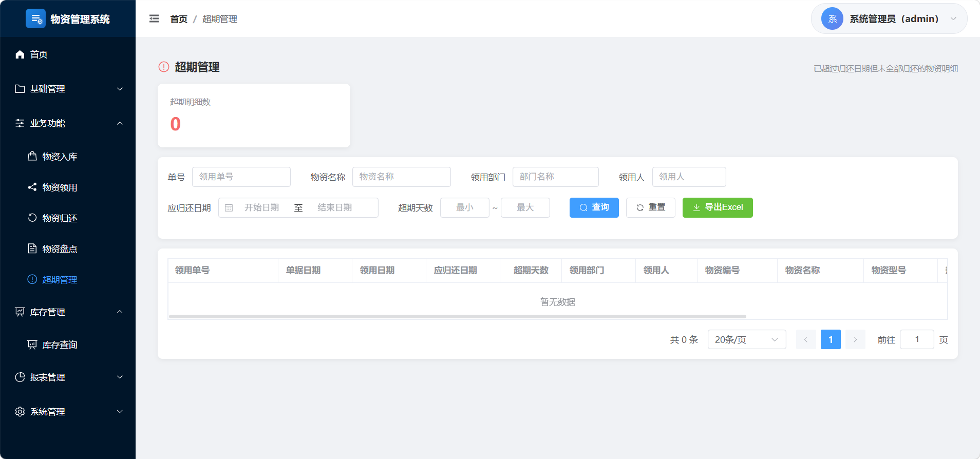Click the 应归还日期 column header
This screenshot has height=459, width=980.
(463, 271)
